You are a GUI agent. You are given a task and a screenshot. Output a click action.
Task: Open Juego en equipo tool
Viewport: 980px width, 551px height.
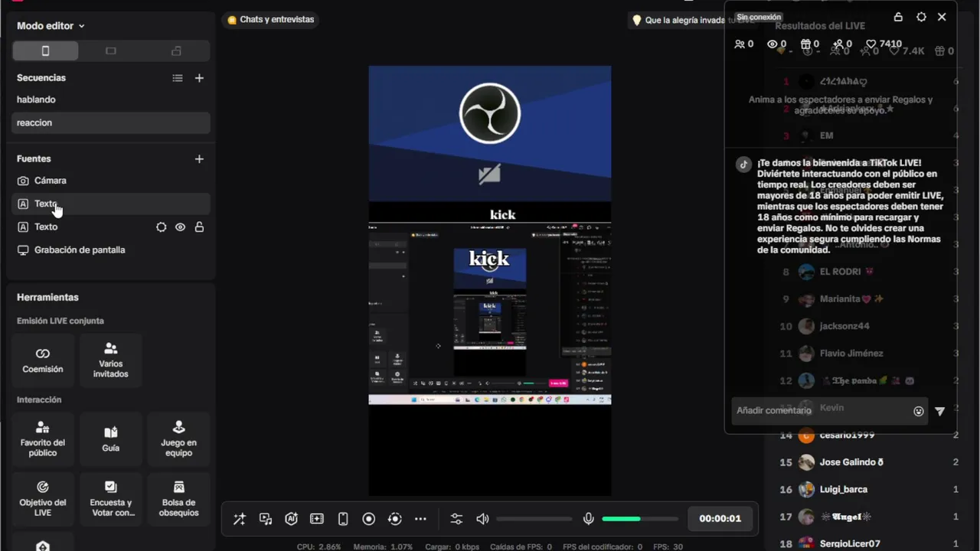tap(178, 439)
